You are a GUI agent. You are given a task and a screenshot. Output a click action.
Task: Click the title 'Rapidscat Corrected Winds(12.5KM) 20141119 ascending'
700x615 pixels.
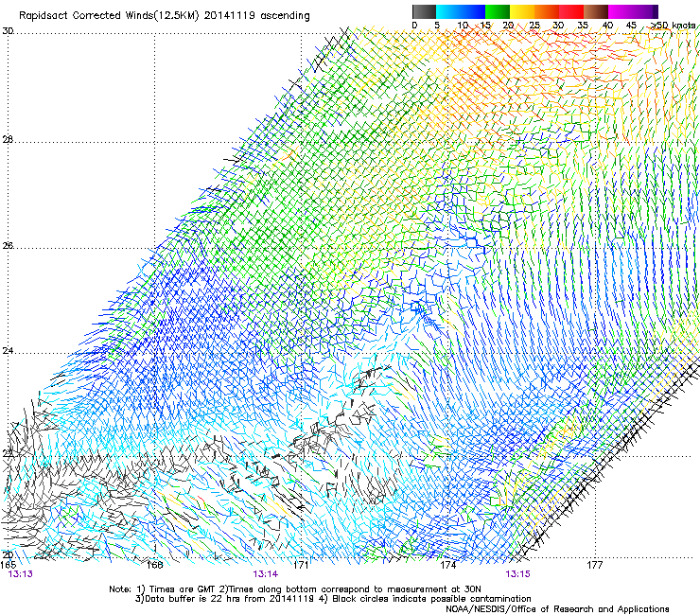(165, 16)
